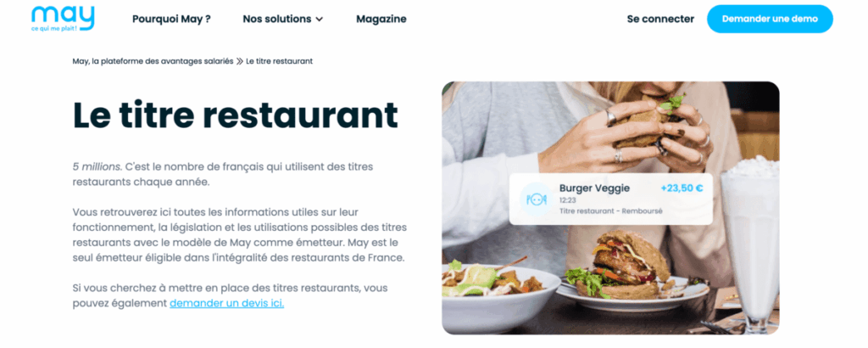Click the Burger Veggie transaction card
Image resolution: width=868 pixels, height=348 pixels.
tap(610, 199)
